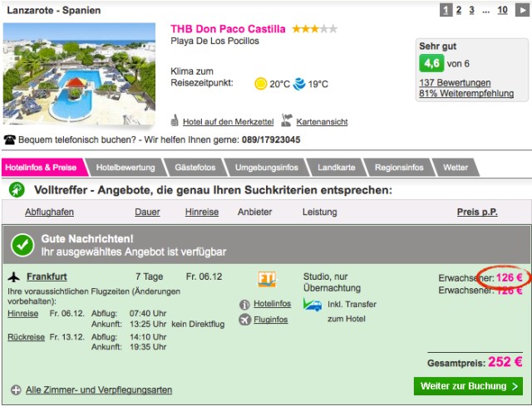Click the Gesamtpreis 252 € text

[x=475, y=362]
